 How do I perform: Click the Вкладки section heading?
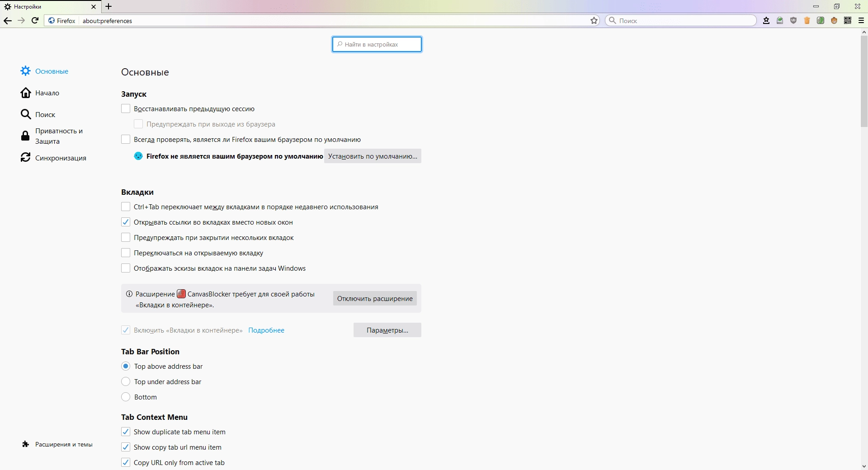[x=137, y=192]
